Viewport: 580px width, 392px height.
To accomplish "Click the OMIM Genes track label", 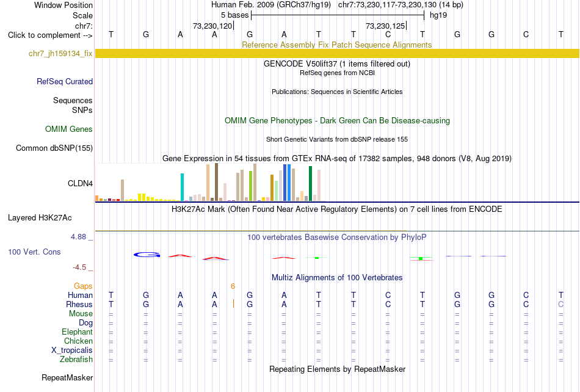I will 68,129.
